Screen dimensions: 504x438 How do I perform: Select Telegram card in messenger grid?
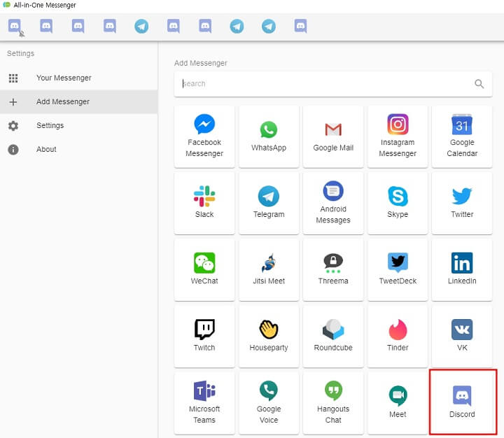[269, 203]
